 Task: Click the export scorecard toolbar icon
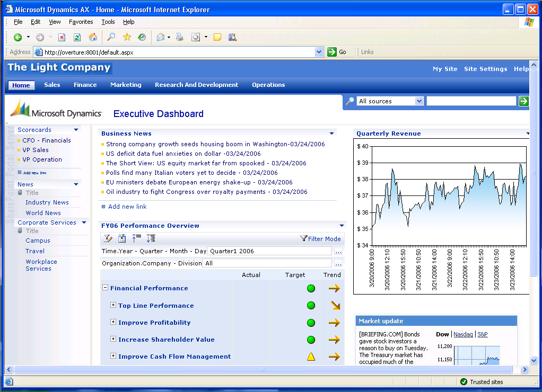click(122, 238)
